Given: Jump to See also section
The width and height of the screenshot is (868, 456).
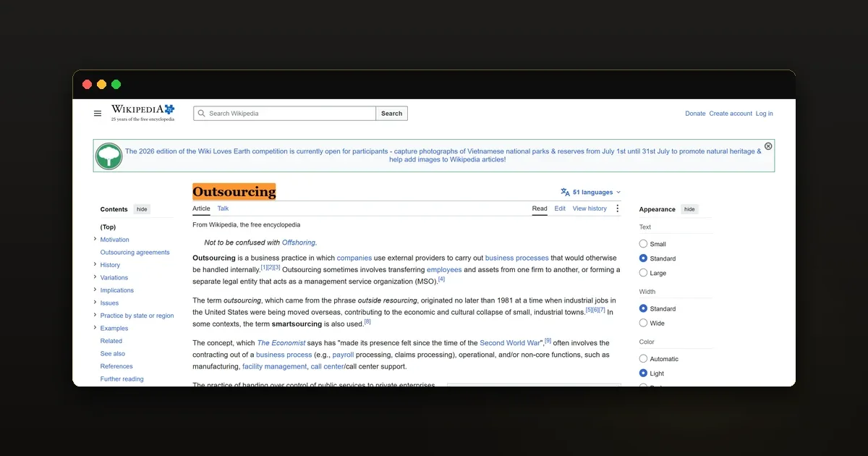Looking at the screenshot, I should (x=113, y=353).
